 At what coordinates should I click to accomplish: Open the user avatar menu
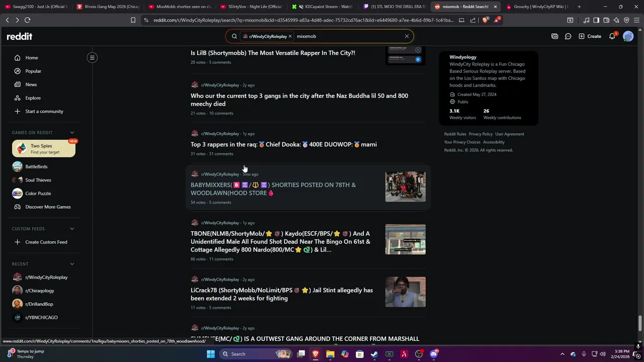[628, 36]
